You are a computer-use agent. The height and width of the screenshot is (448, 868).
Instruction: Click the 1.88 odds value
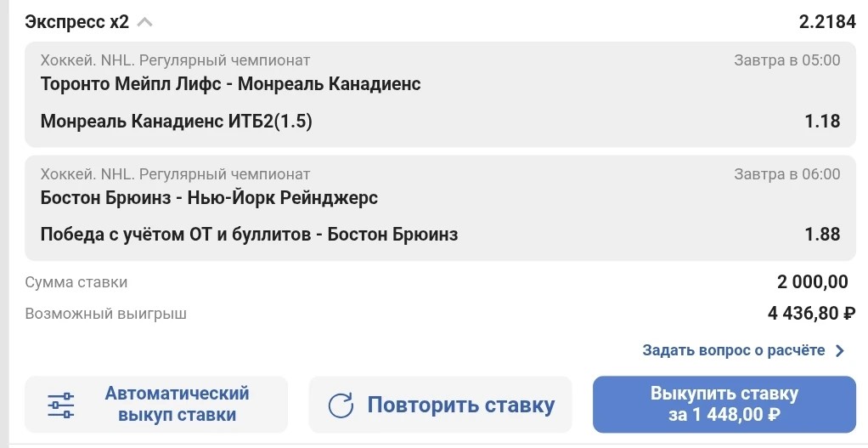[x=823, y=235]
